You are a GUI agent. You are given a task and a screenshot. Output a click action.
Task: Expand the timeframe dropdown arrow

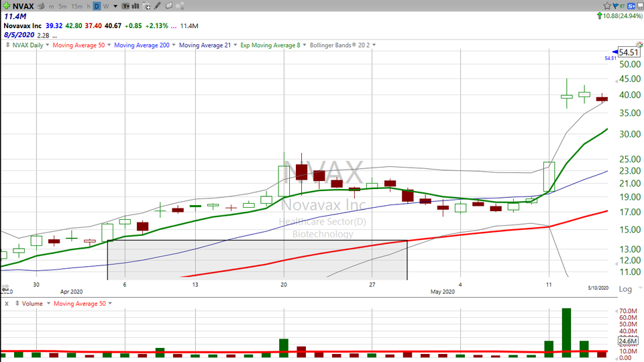(115, 6)
